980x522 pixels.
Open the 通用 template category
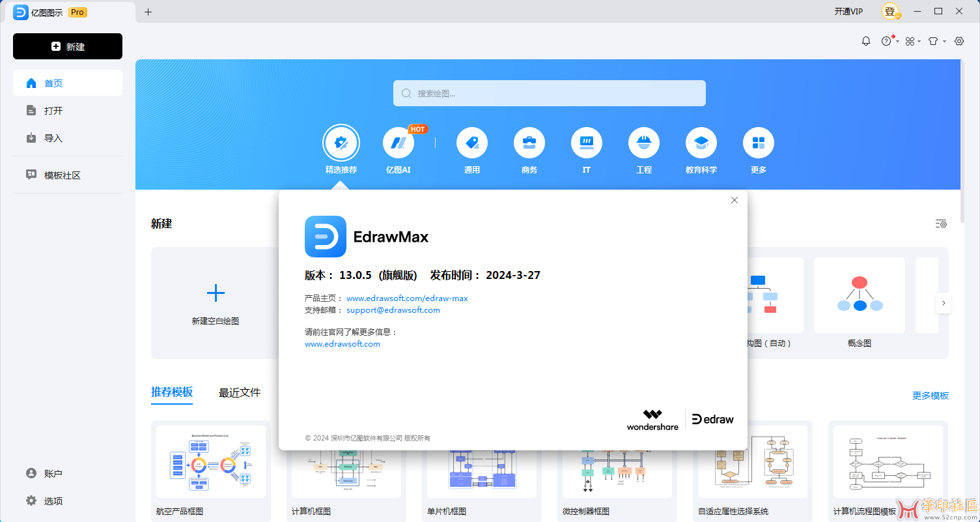tap(471, 142)
